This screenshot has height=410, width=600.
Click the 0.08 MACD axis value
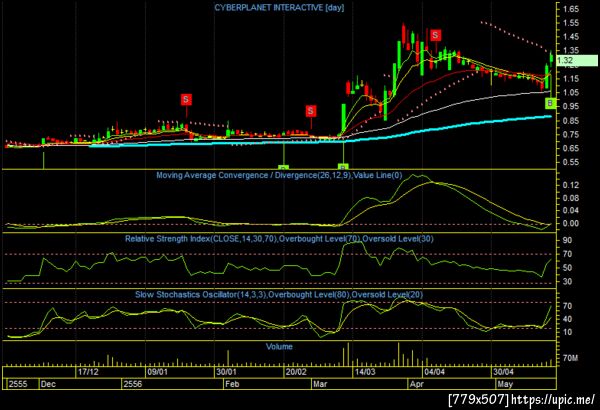coord(571,198)
